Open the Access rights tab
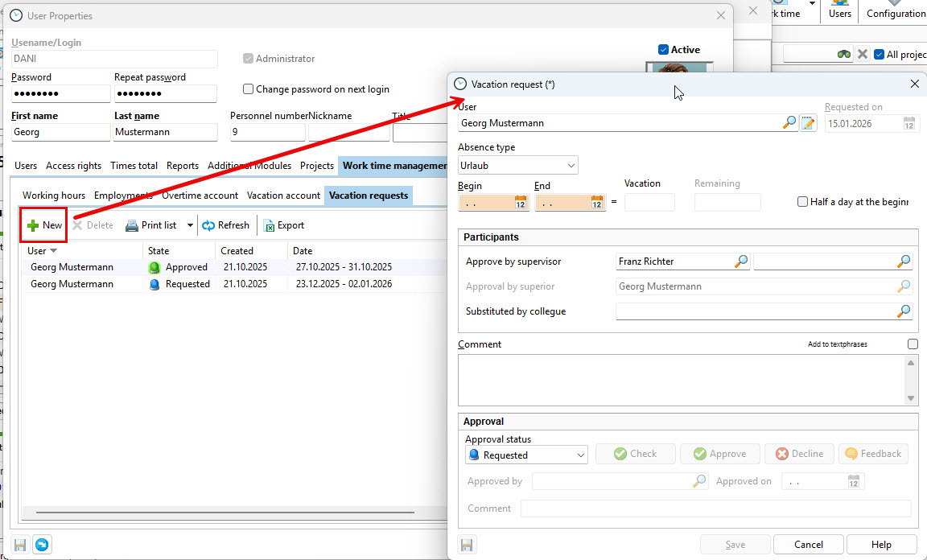The width and height of the screenshot is (927, 560). tap(73, 166)
